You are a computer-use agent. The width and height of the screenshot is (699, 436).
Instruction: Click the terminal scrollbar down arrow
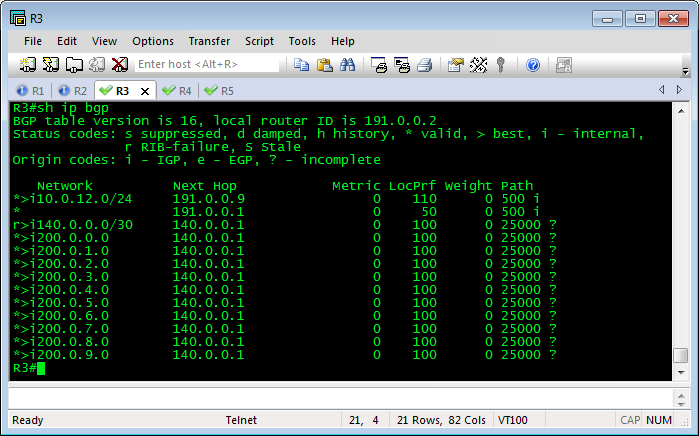point(681,372)
